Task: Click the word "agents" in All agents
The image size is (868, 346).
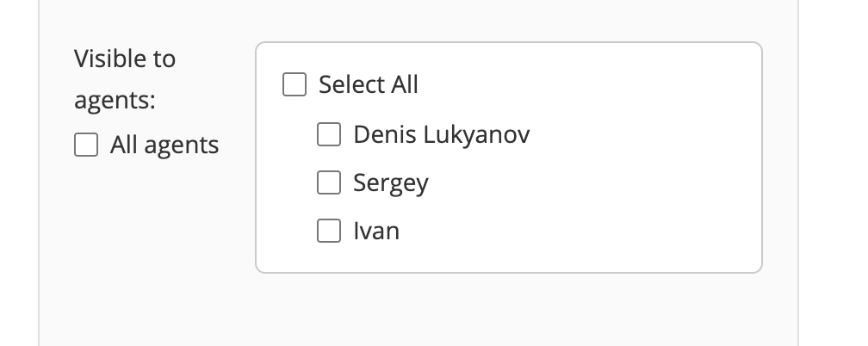Action: 181,146
